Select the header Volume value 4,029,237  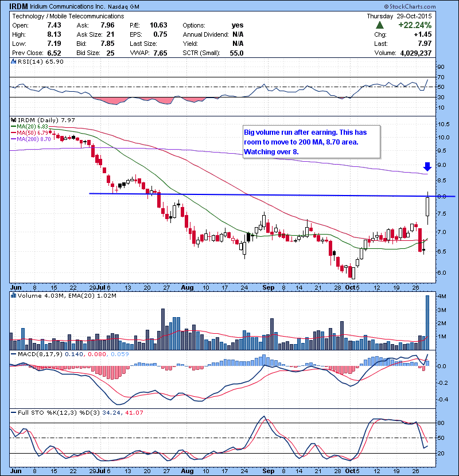[x=416, y=53]
